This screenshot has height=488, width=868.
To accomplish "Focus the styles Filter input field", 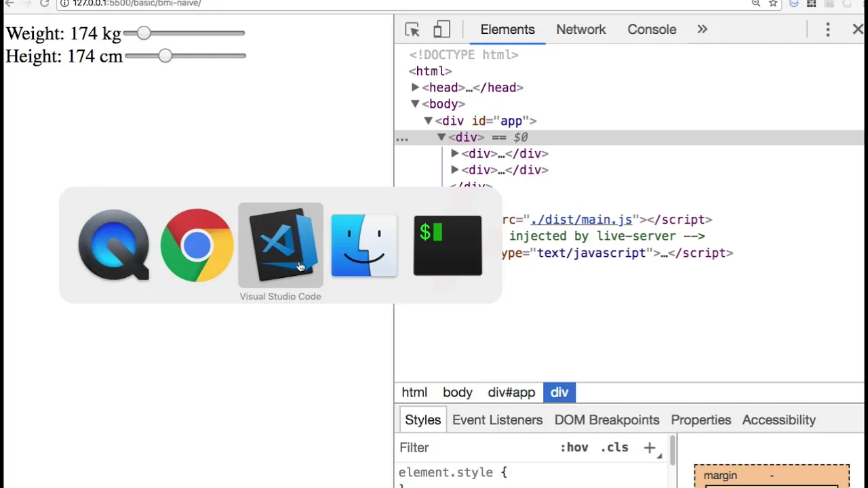I will tap(475, 447).
